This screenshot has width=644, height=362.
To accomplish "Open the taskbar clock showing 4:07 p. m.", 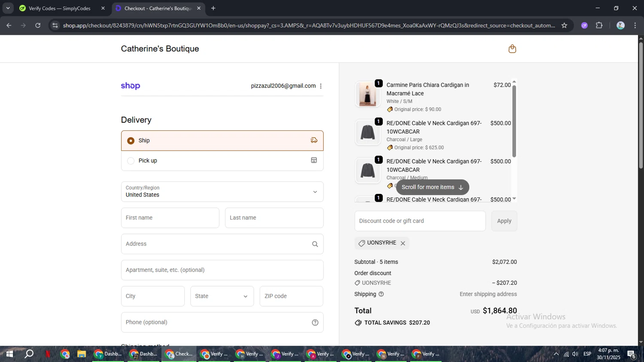I will click(608, 354).
